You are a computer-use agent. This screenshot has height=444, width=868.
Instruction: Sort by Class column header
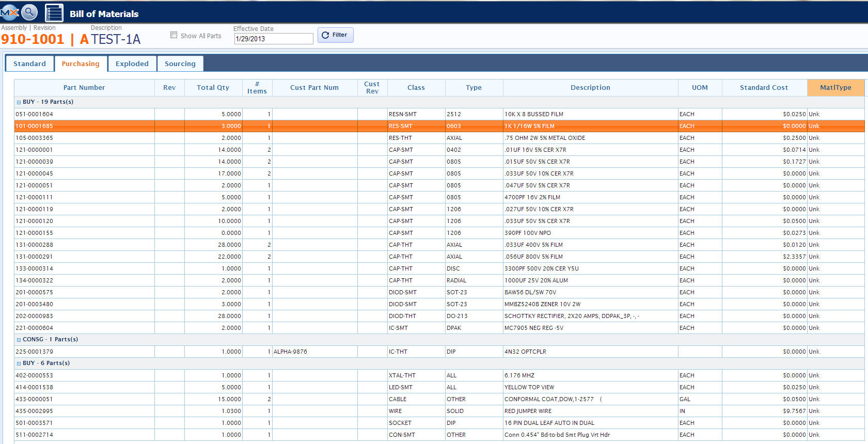tap(416, 88)
